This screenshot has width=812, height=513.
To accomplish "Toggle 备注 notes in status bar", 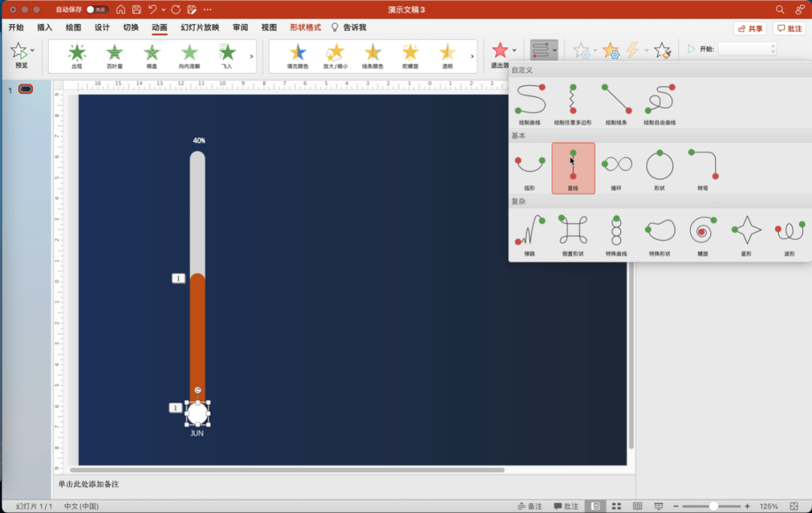I will tap(530, 506).
